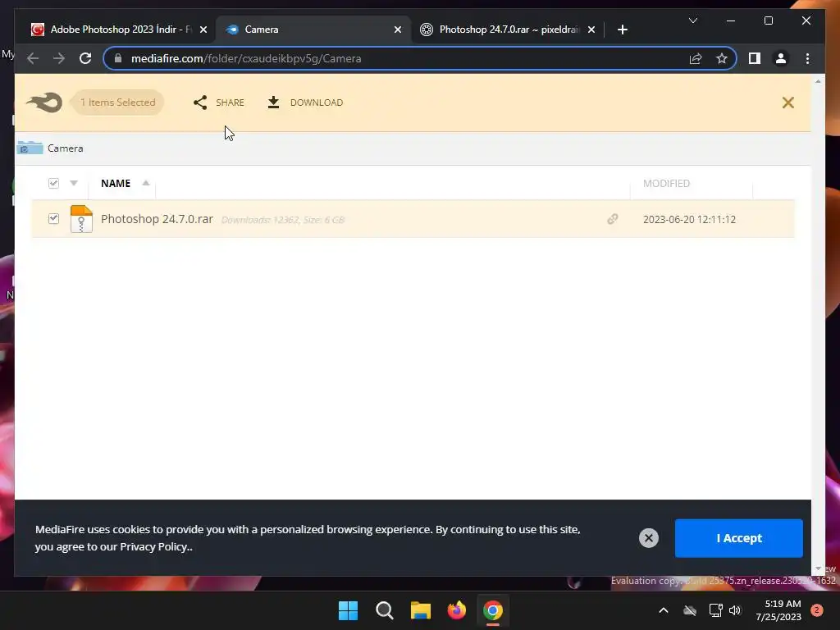Image resolution: width=840 pixels, height=630 pixels.
Task: Sort files by NAME column
Action: (116, 183)
